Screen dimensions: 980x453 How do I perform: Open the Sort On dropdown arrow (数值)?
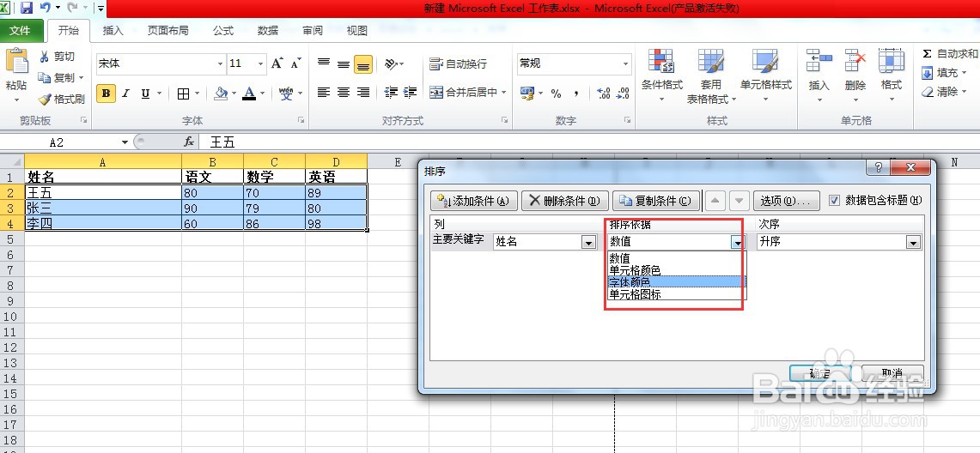738,242
